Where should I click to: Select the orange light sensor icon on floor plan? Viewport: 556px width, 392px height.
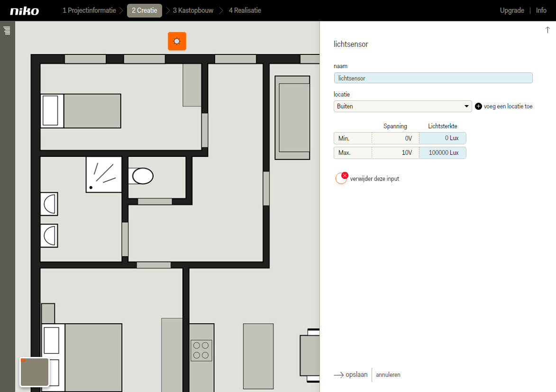click(x=177, y=41)
